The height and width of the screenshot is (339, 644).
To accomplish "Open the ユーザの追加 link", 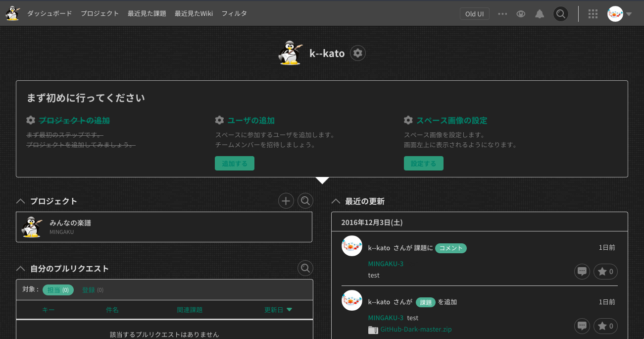I will click(x=251, y=120).
